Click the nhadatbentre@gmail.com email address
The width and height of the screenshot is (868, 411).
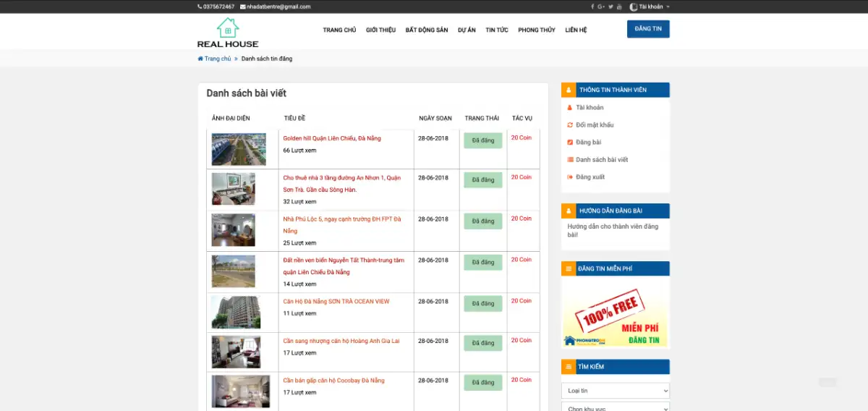coord(278,7)
